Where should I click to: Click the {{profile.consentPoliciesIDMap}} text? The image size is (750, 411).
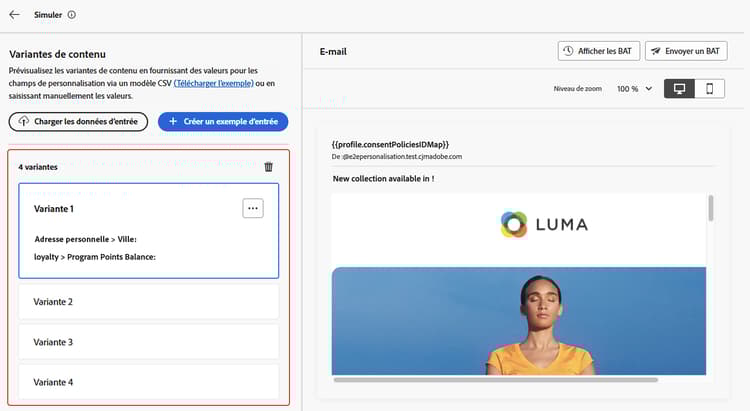tap(390, 144)
